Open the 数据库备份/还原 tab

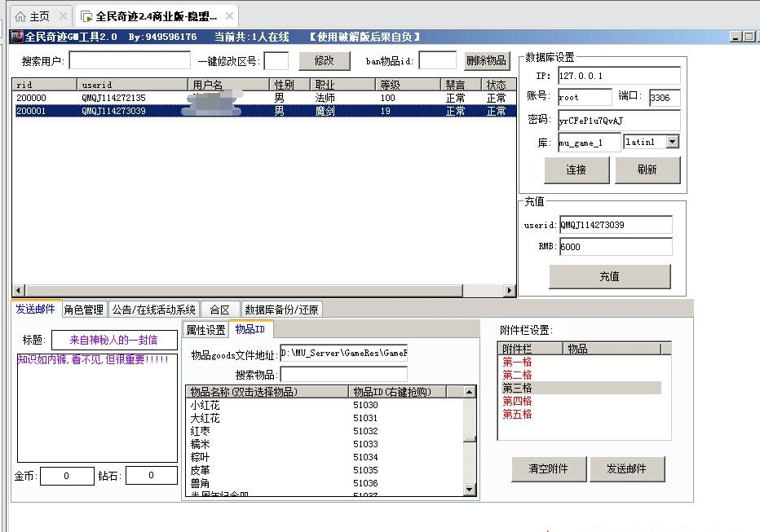(x=282, y=310)
